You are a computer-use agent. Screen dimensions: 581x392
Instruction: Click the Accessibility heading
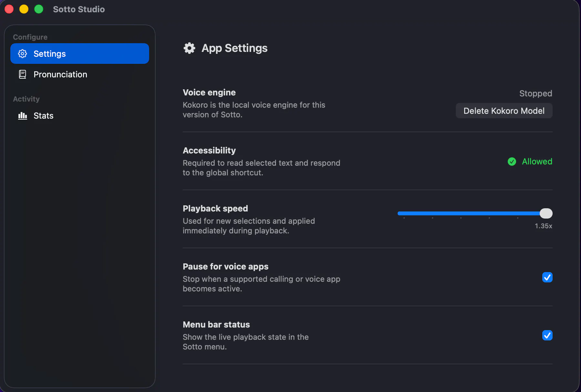click(209, 151)
